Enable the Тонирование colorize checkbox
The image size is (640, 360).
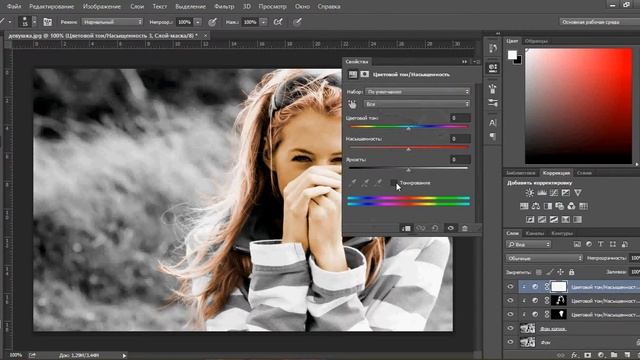point(394,183)
